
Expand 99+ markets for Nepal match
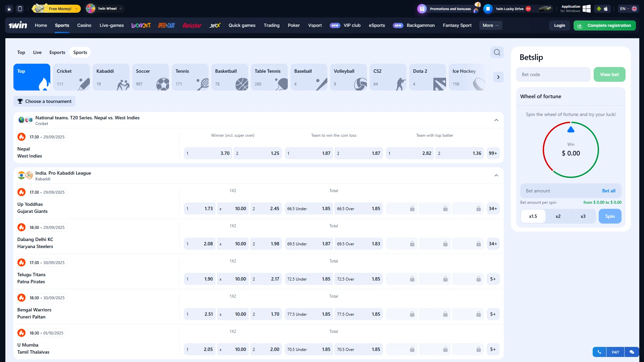coord(493,153)
